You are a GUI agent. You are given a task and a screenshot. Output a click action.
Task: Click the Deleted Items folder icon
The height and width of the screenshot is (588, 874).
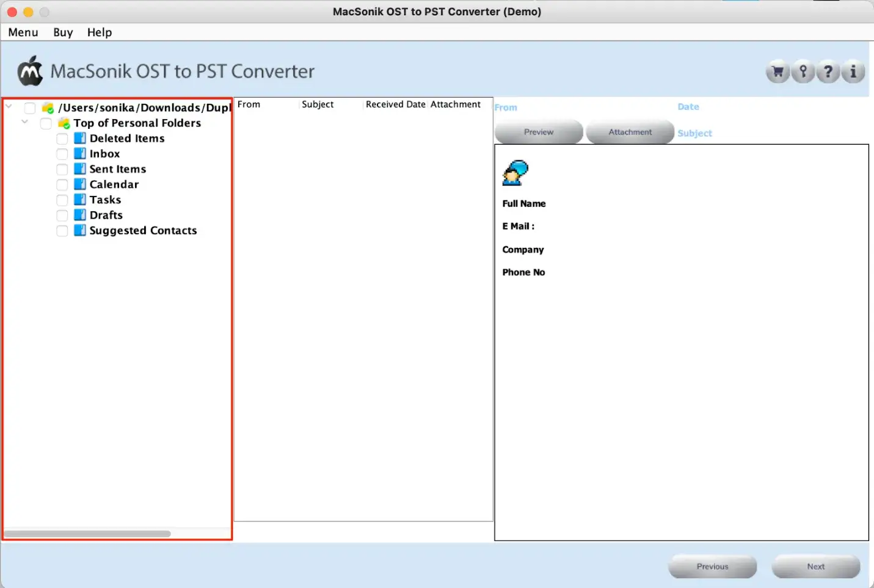pyautogui.click(x=80, y=139)
